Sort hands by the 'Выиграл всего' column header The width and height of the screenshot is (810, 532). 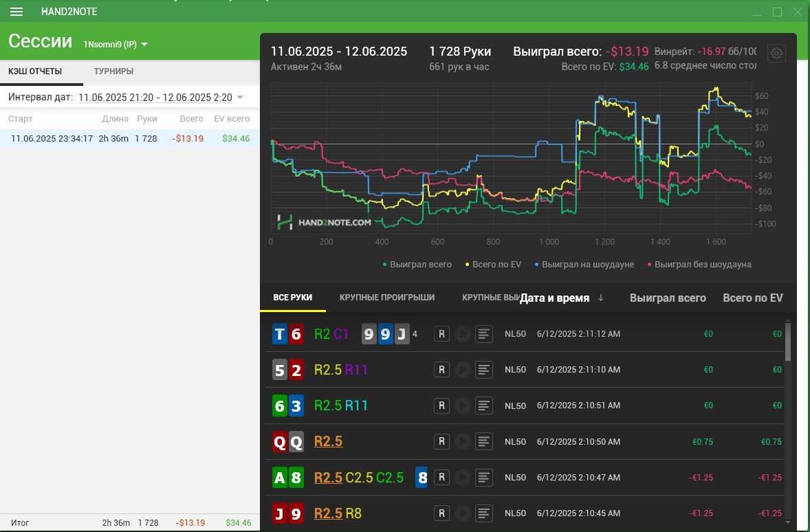tap(668, 298)
